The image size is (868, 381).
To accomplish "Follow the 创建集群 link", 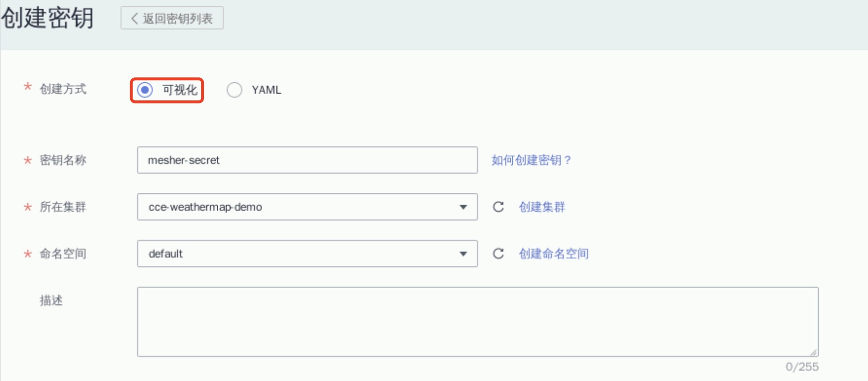I will coord(542,207).
